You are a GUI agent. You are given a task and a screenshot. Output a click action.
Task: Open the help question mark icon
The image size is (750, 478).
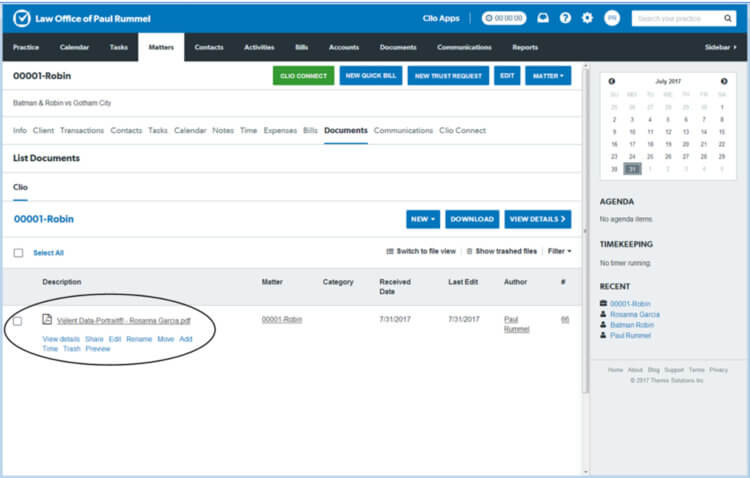tap(565, 18)
